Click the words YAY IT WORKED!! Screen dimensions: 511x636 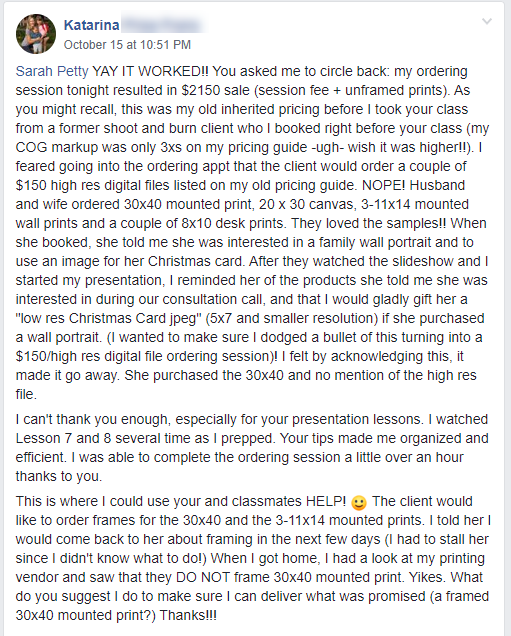[150, 71]
